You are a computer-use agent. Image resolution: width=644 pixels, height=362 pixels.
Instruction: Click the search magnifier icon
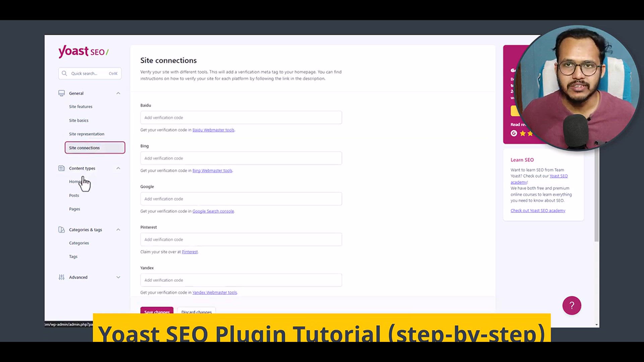[64, 73]
